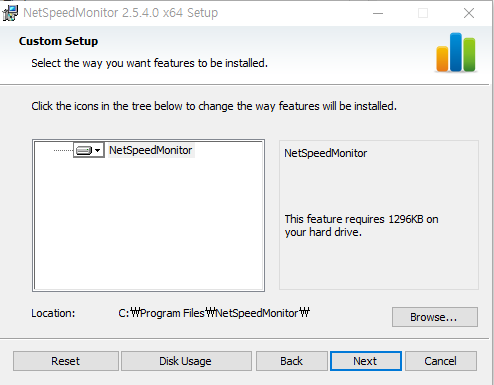Click the NetSpeedMonitor description heading
The height and width of the screenshot is (385, 494).
pyautogui.click(x=325, y=153)
